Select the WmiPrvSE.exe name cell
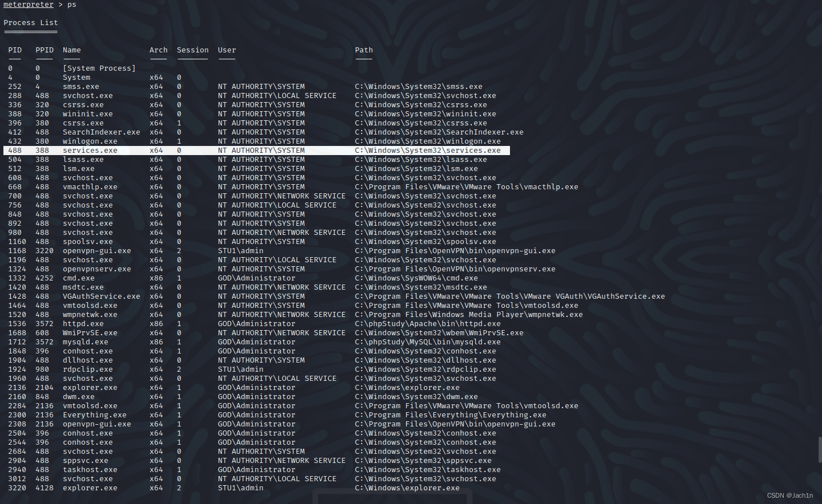This screenshot has height=504, width=822. [90, 333]
